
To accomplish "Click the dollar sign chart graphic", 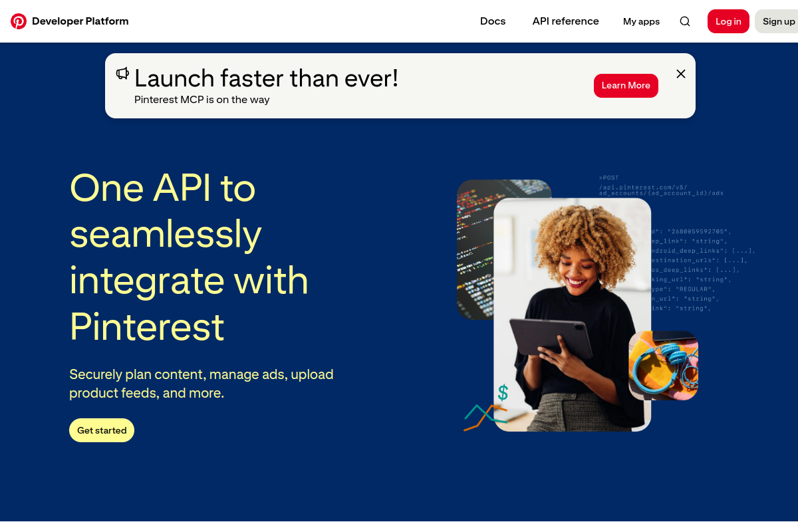I will coord(487,408).
